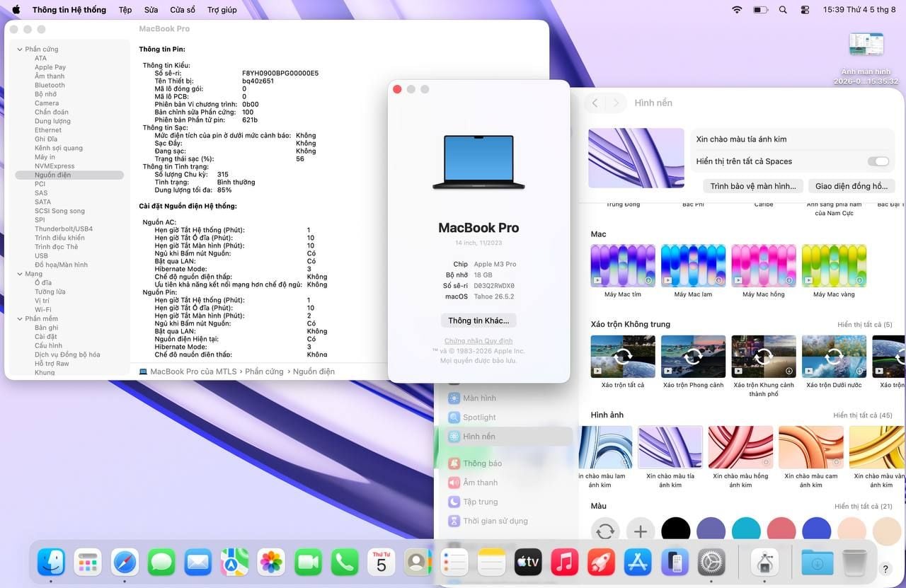Open the 'Sửa' menu
The width and height of the screenshot is (906, 588).
point(151,10)
